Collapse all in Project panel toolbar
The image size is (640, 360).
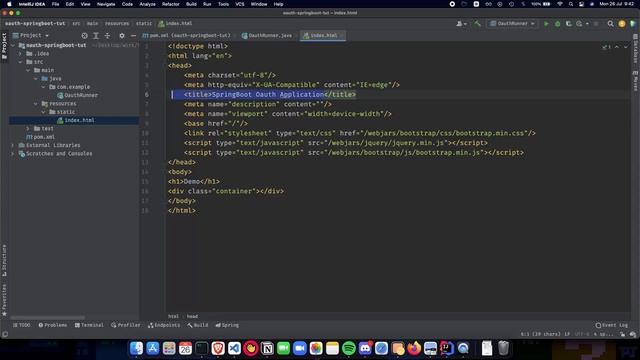click(x=107, y=36)
